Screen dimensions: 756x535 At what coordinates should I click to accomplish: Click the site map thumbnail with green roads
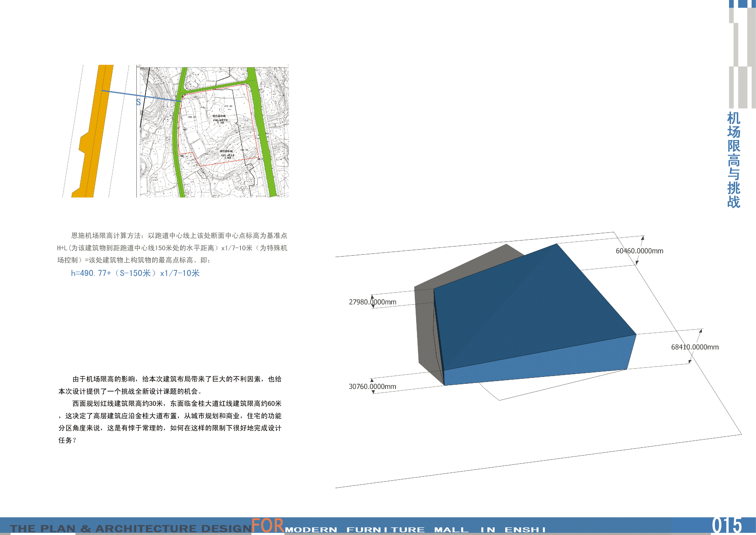(213, 131)
